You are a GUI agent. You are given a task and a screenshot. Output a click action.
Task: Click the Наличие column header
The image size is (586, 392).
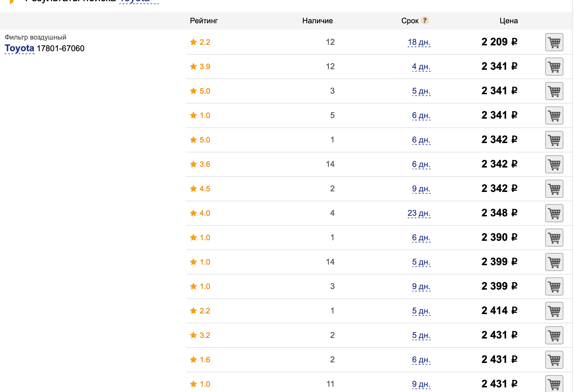coord(317,21)
